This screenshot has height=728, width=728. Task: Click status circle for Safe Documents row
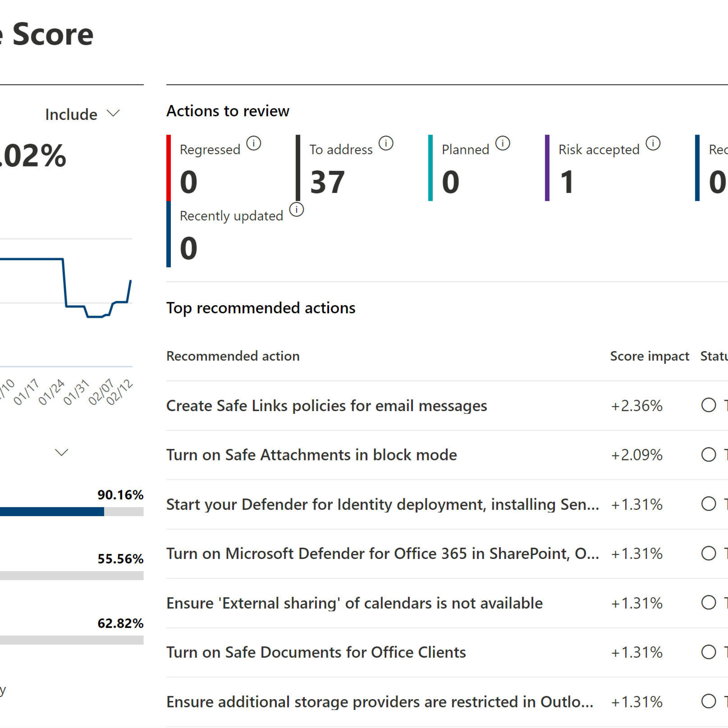point(708,652)
